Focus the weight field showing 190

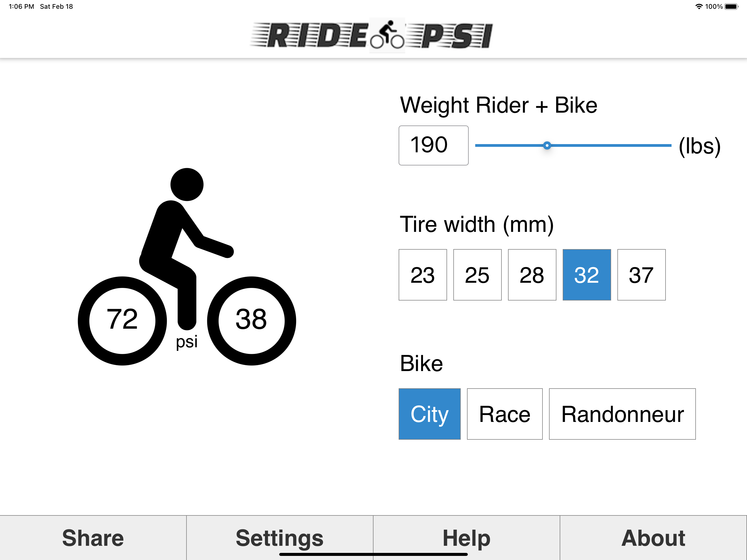tap(433, 145)
